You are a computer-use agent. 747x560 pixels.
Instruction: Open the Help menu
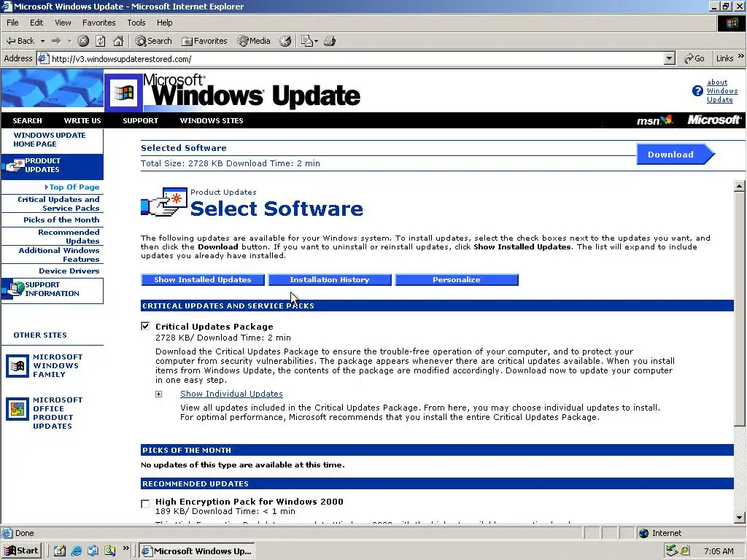(x=164, y=23)
